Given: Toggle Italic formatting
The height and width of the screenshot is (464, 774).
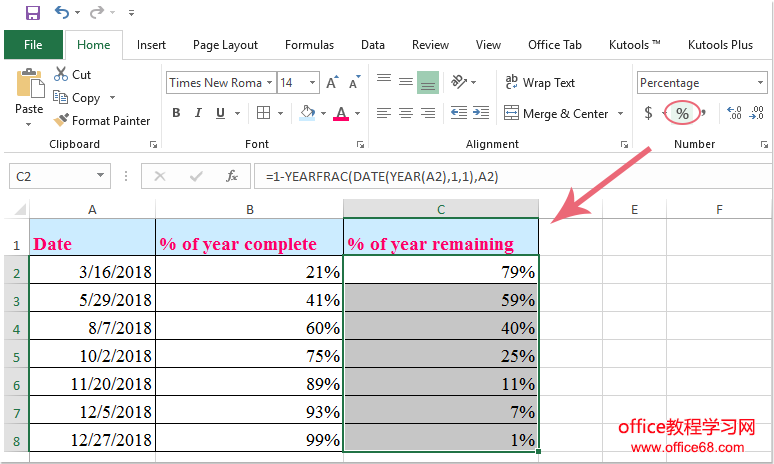Looking at the screenshot, I should [201, 113].
